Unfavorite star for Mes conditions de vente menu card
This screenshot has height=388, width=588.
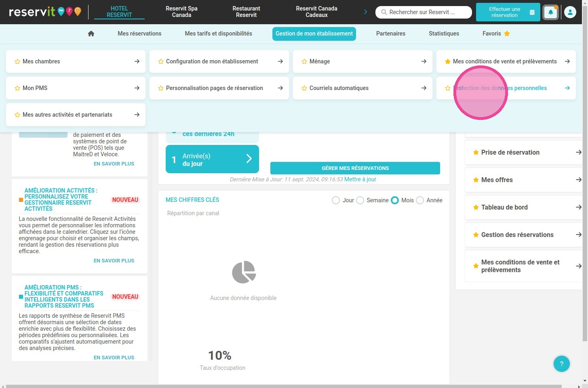coord(448,61)
